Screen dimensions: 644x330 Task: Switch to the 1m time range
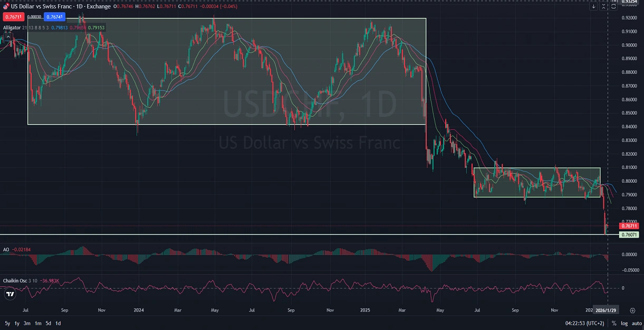[38, 323]
